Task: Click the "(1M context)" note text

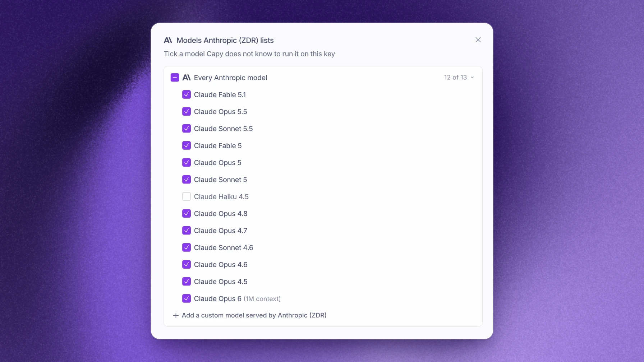Action: click(x=262, y=299)
